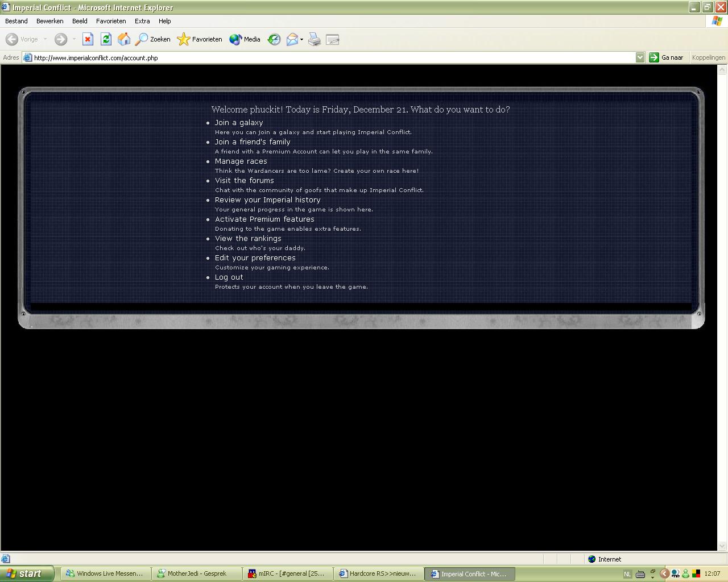
Task: Follow the 'Visit the forums' link
Action: pyautogui.click(x=245, y=181)
